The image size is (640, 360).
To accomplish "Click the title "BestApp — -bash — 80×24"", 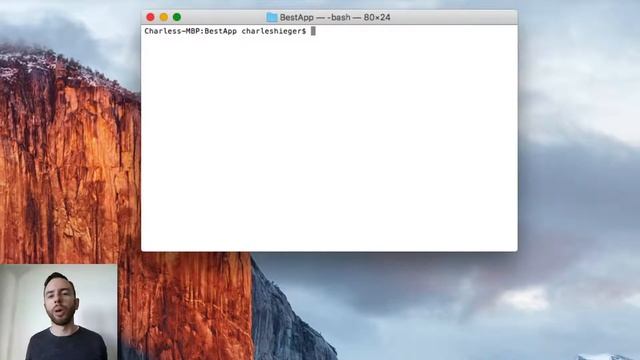I will point(335,18).
